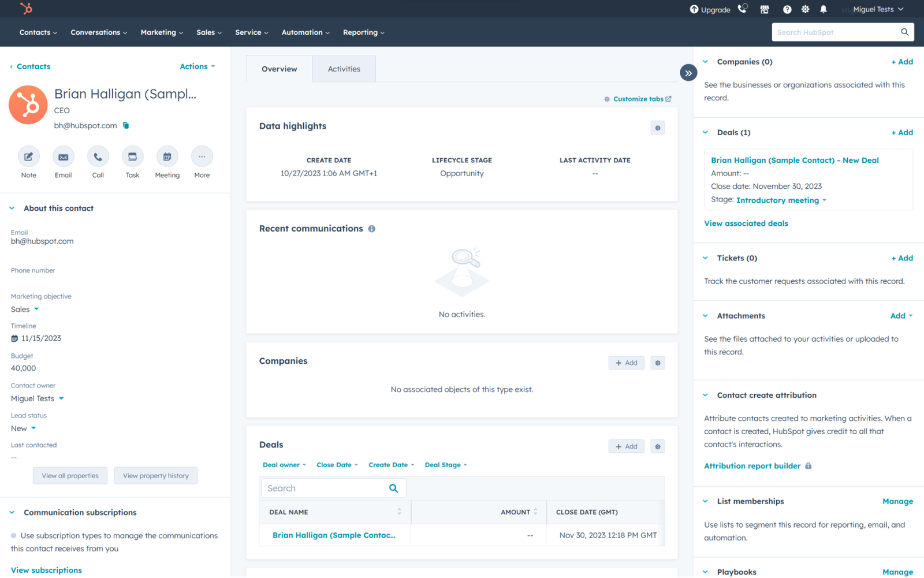Open Data highlights settings gear

click(658, 128)
